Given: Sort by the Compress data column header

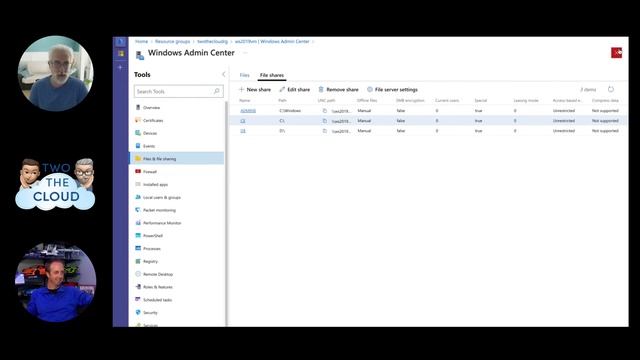Looking at the screenshot, I should click(605, 100).
